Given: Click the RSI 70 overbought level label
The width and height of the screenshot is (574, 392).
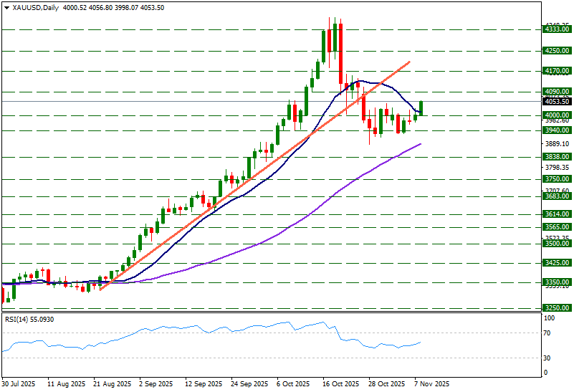Looking at the screenshot, I should click(x=546, y=333).
